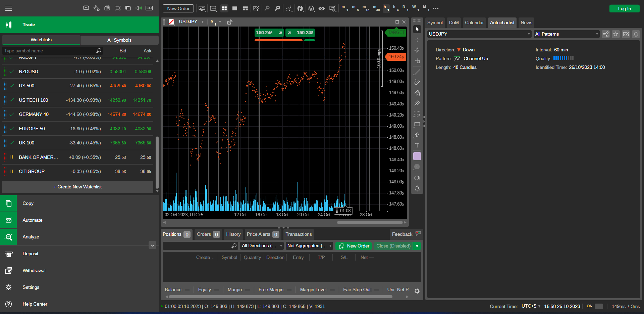
Task: Toggle the sound speaker icon
Action: coord(139,8)
